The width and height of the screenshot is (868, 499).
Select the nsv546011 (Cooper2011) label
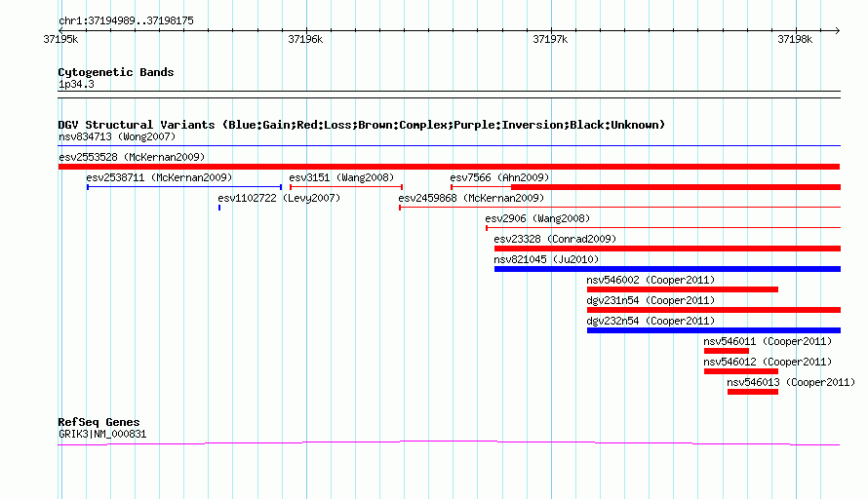768,341
